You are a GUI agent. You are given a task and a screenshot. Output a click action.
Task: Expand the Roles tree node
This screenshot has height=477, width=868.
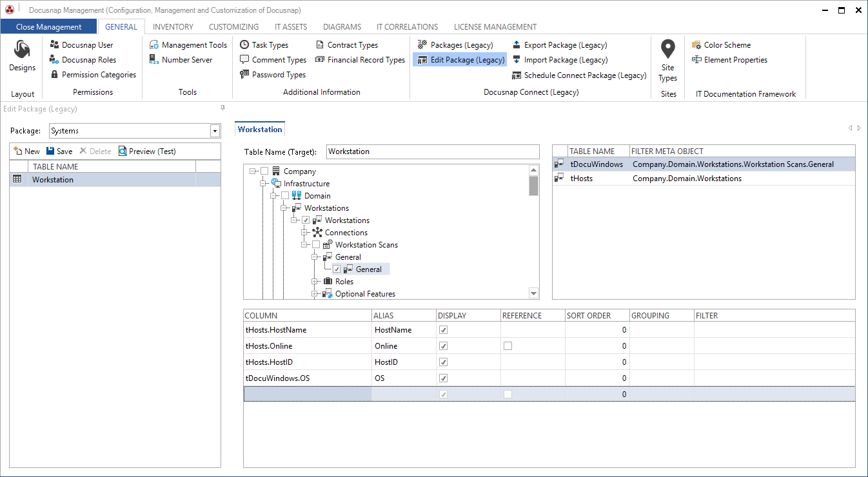coord(315,282)
